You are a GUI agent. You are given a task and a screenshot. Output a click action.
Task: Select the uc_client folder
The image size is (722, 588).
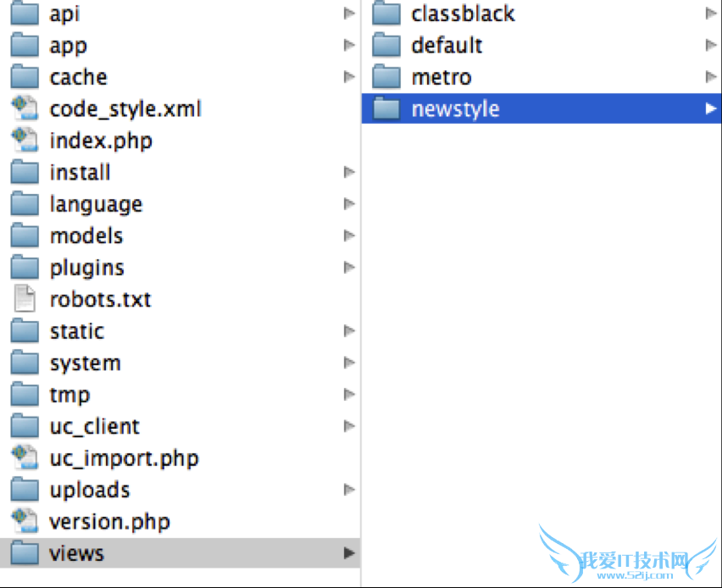tap(94, 427)
